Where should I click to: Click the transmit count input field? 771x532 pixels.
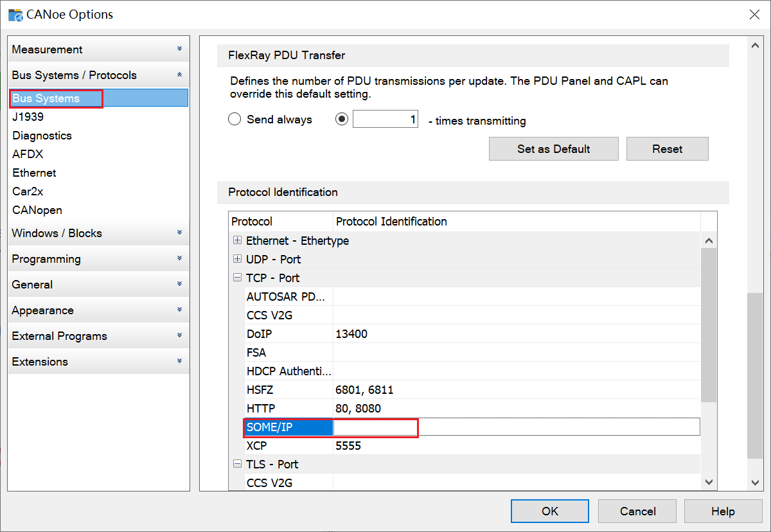385,120
